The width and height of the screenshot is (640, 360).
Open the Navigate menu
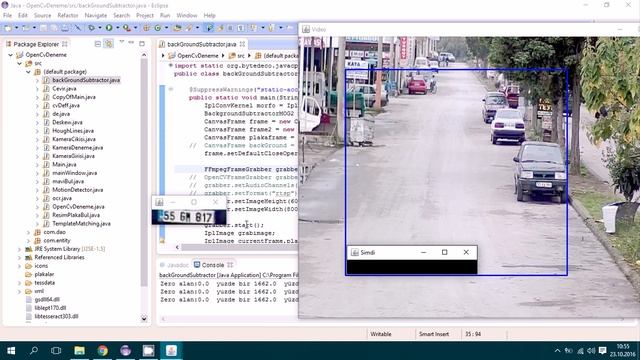click(x=96, y=15)
